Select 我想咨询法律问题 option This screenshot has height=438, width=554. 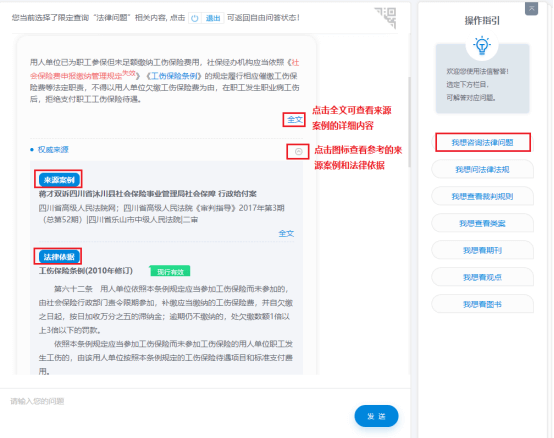482,142
